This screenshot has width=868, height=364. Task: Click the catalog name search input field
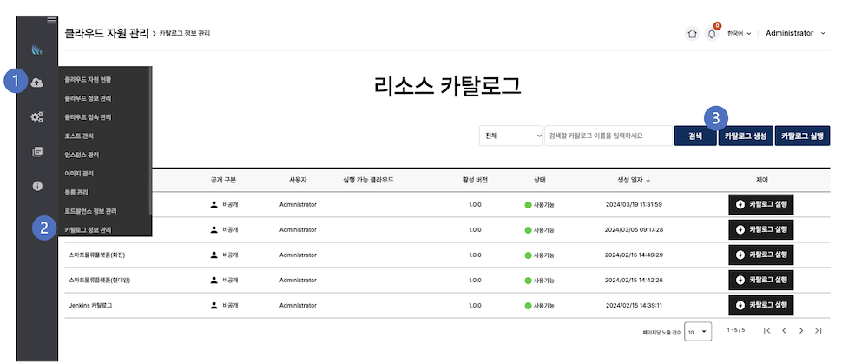[607, 136]
